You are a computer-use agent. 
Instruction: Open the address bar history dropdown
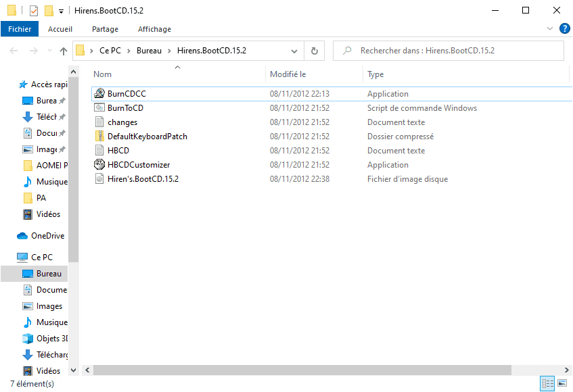[294, 51]
